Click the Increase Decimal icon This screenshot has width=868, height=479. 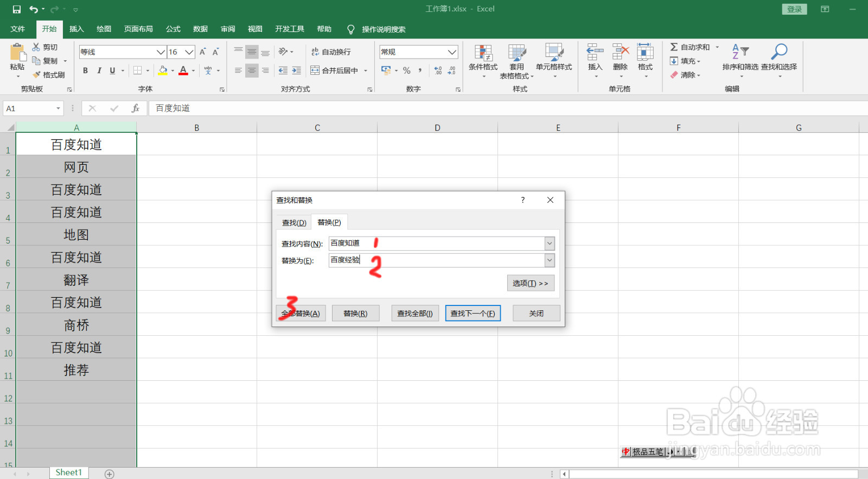coord(438,71)
